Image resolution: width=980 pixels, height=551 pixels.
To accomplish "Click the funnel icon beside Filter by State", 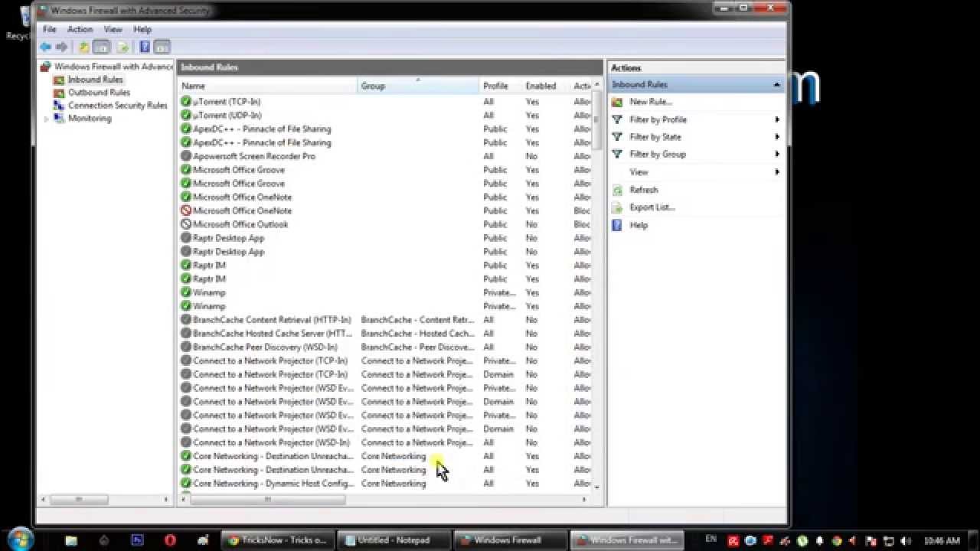I will (x=617, y=137).
